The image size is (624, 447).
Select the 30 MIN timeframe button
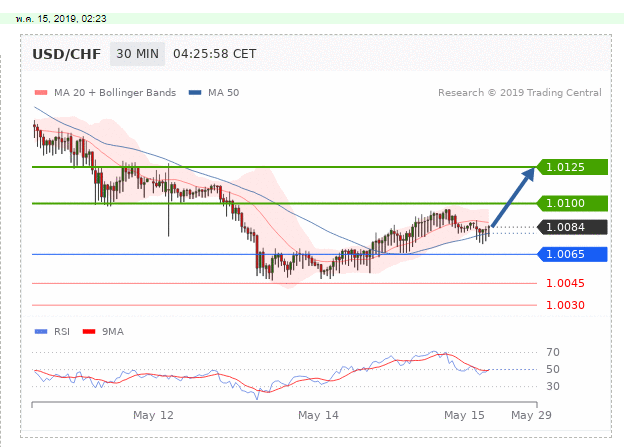[x=137, y=54]
